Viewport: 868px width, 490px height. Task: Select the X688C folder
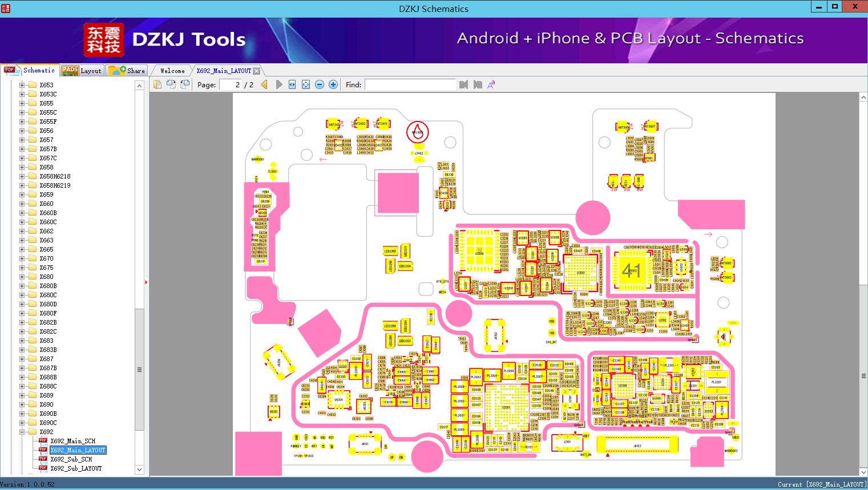48,386
